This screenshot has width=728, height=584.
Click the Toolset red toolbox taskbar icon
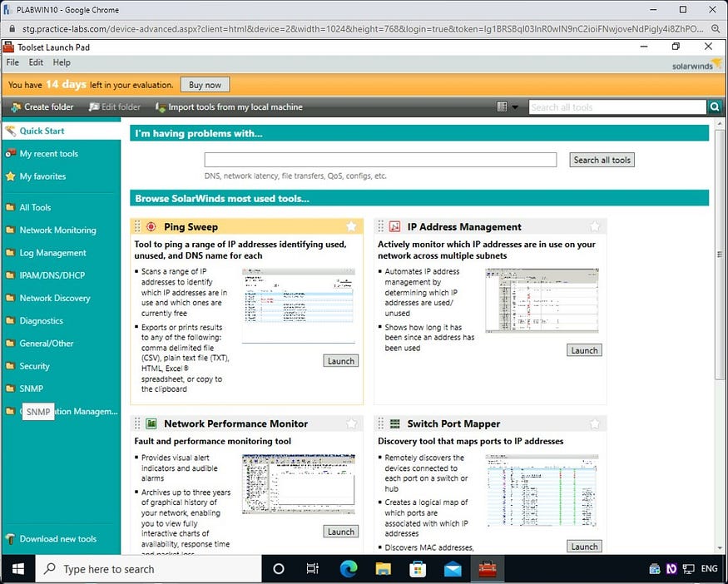[x=488, y=569]
